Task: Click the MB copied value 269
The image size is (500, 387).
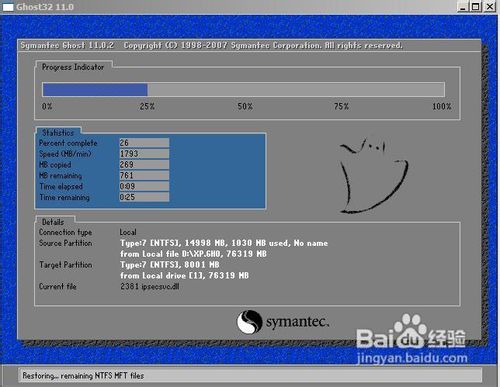Action: pos(144,164)
